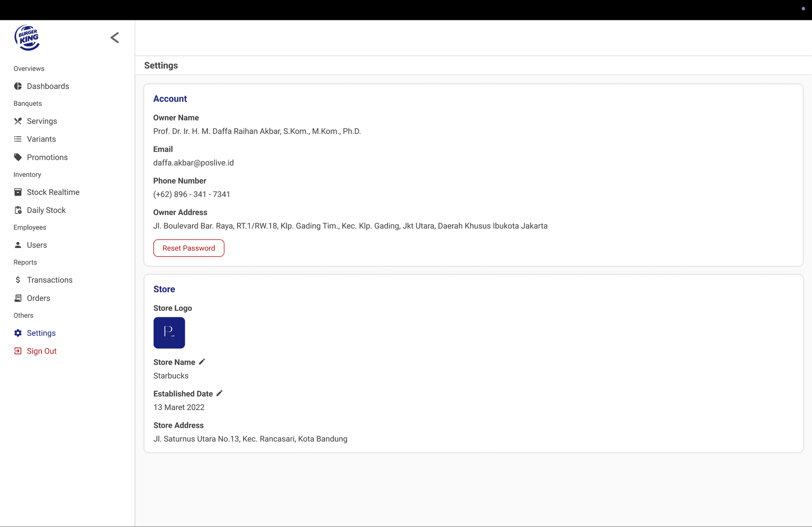This screenshot has height=527, width=812.
Task: Click the Stock Realtime box icon
Action: coord(18,192)
